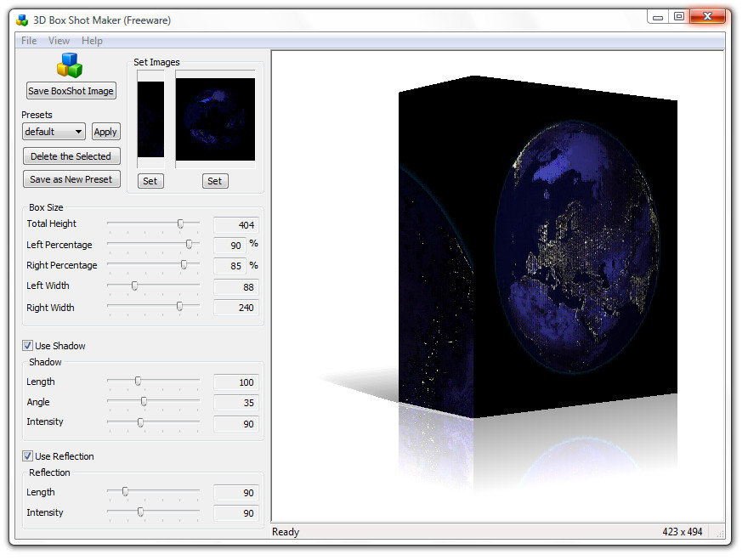Click the Shadow Angle slider handle

click(x=144, y=402)
